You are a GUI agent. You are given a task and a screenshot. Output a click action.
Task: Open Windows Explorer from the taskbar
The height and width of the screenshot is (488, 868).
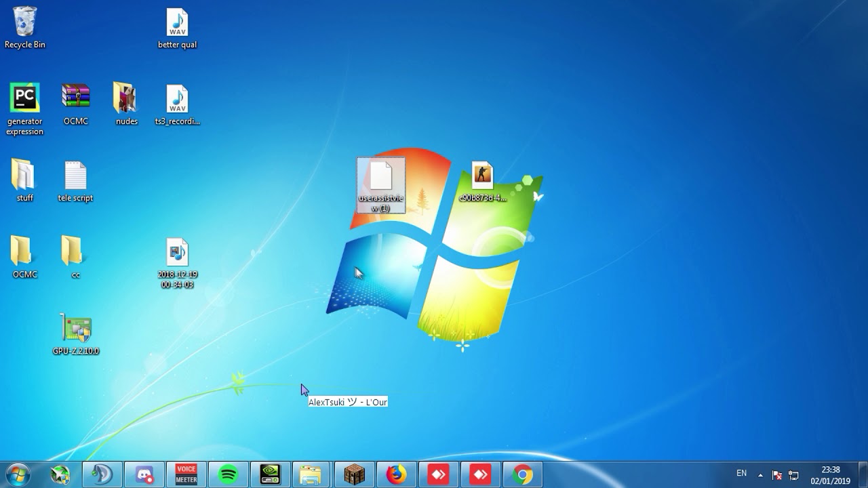(x=311, y=474)
